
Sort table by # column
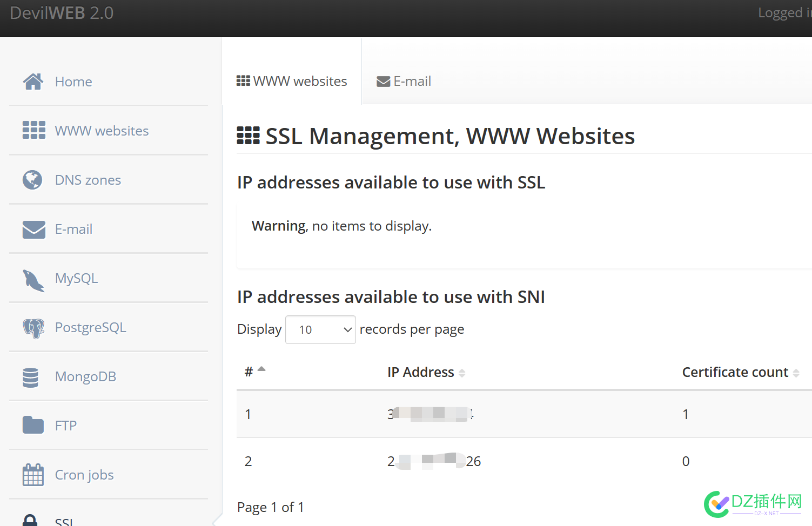(x=255, y=372)
